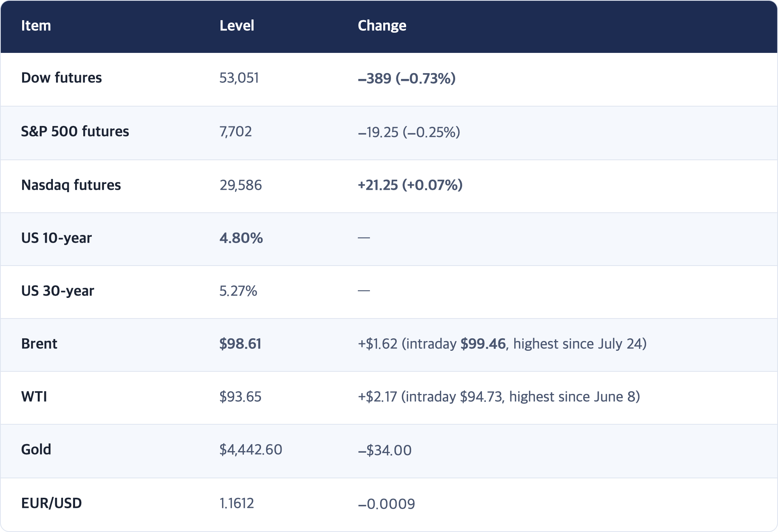The height and width of the screenshot is (532, 778).
Task: Click the EUR/USD level 1.1612
Action: pos(237,503)
